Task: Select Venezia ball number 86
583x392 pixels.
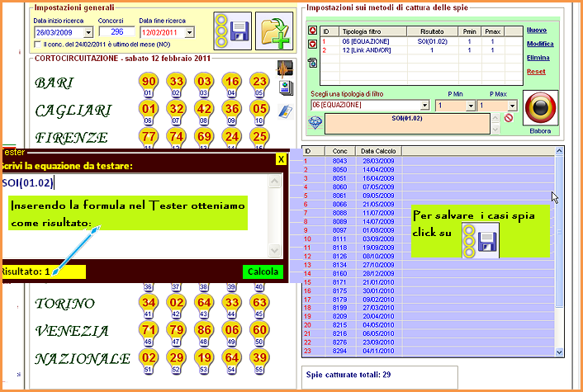Action: click(x=204, y=330)
